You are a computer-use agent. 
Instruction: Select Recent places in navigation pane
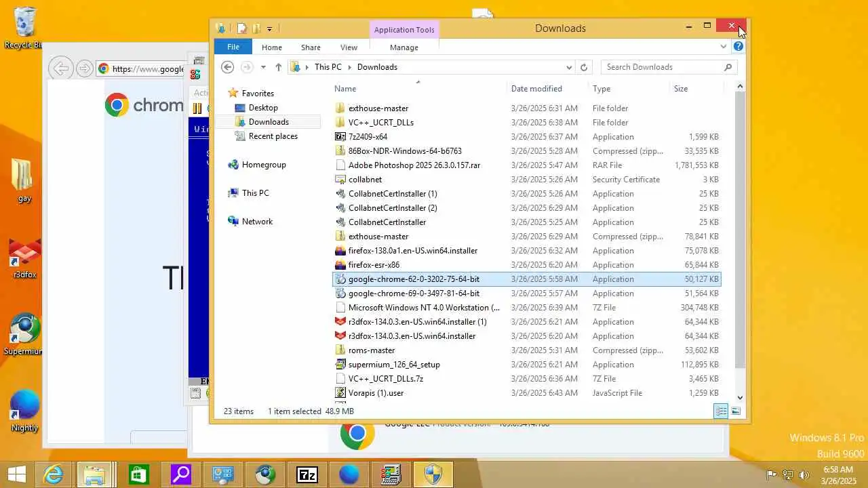273,136
